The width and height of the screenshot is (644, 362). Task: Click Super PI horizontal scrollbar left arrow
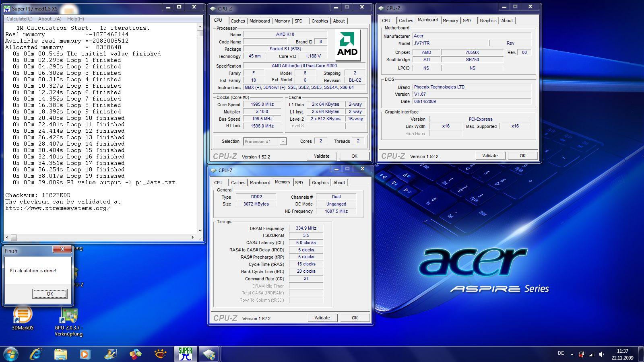tap(7, 237)
